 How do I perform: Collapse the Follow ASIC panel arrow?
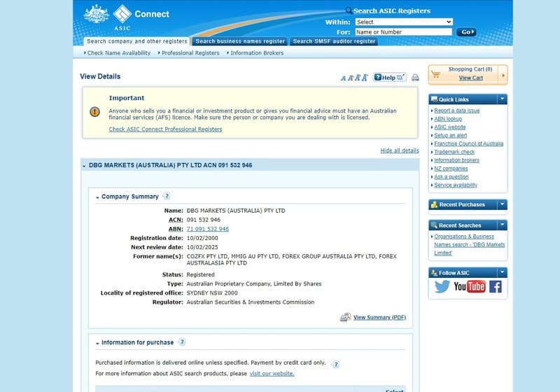point(502,272)
